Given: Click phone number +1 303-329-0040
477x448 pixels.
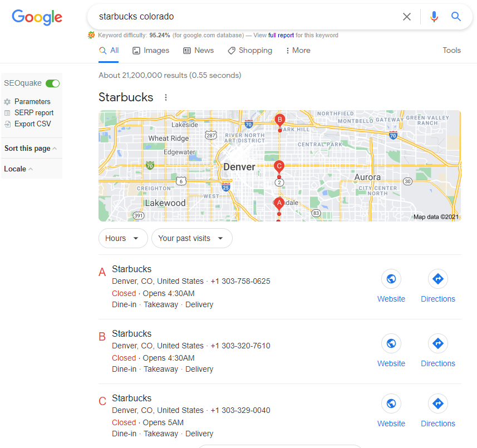Looking at the screenshot, I should (240, 410).
